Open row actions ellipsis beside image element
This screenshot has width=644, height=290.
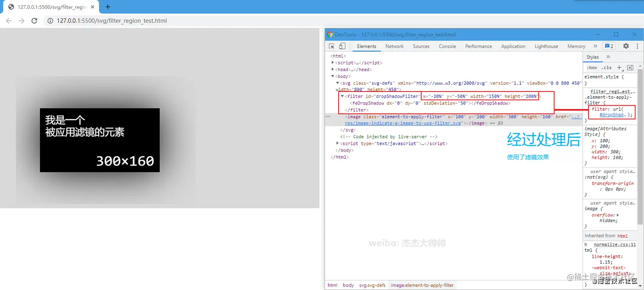[328, 116]
